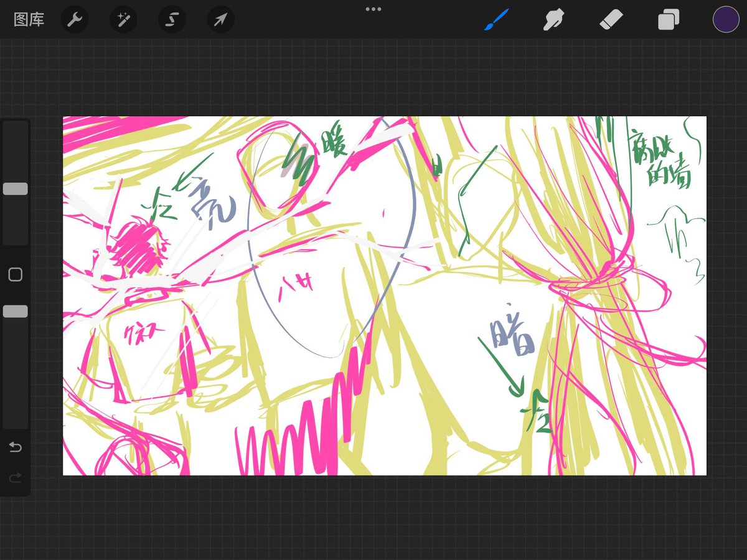Click the drawing canvas artwork

[x=385, y=296]
